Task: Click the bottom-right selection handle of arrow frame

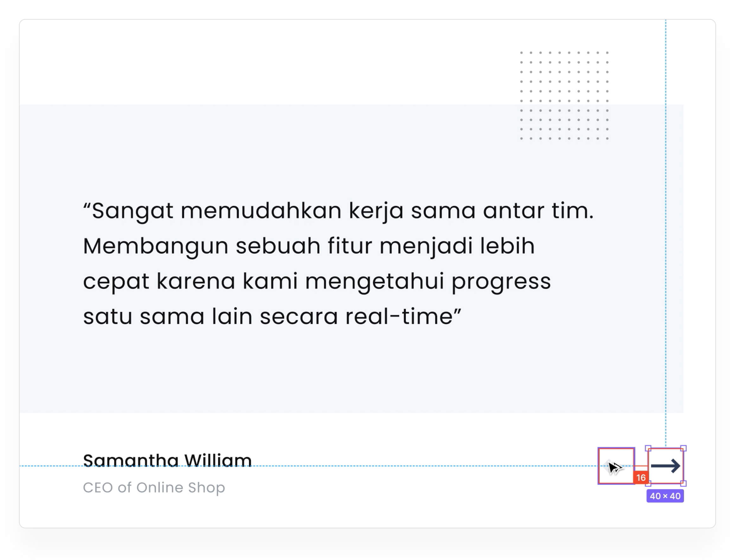Action: [x=683, y=483]
